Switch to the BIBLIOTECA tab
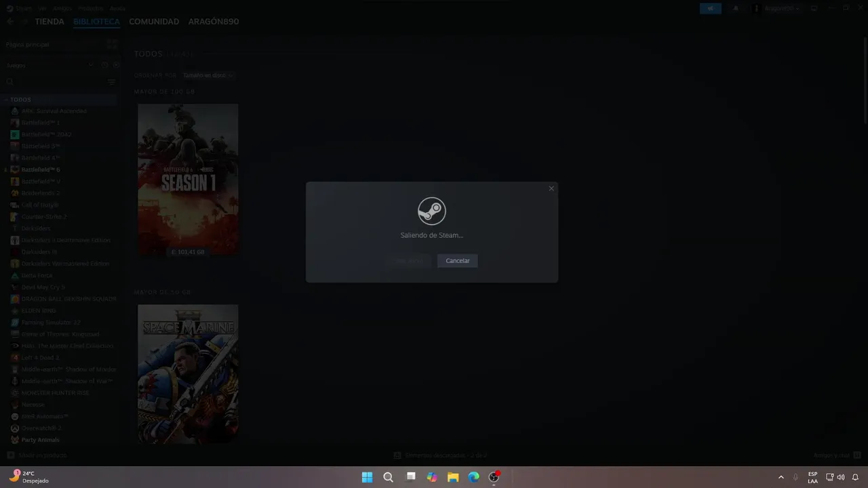The image size is (868, 488). 96,22
